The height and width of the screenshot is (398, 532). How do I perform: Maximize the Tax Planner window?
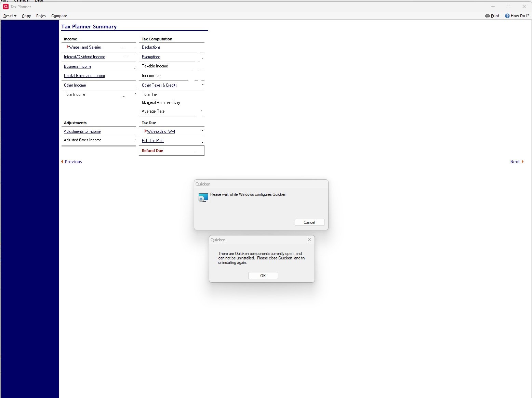click(508, 7)
